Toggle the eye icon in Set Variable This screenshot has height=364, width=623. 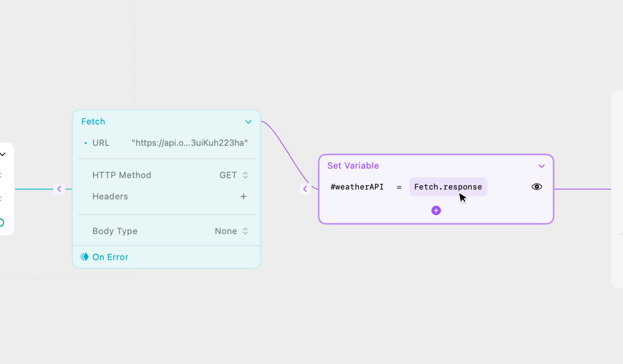point(537,187)
